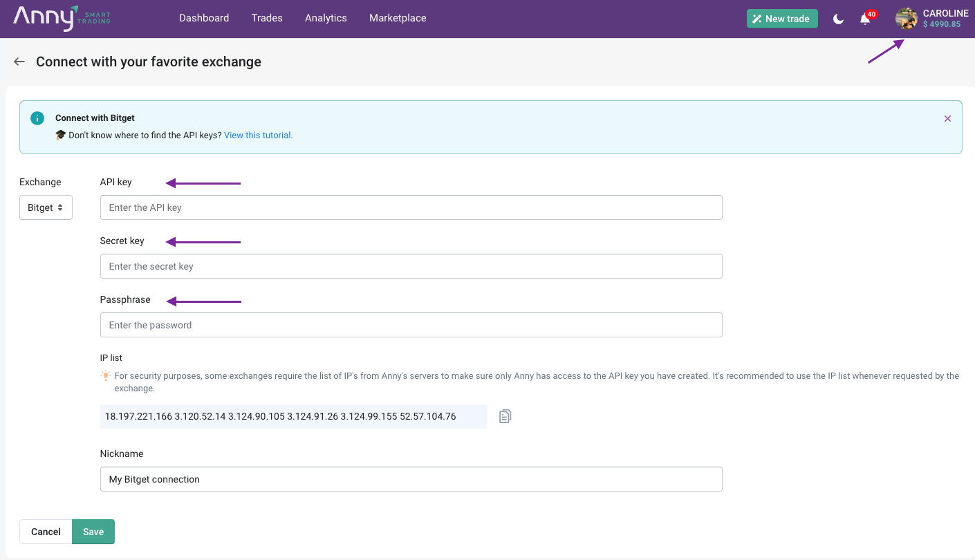This screenshot has height=560, width=975.
Task: Click the info icon in the banner
Action: click(37, 118)
